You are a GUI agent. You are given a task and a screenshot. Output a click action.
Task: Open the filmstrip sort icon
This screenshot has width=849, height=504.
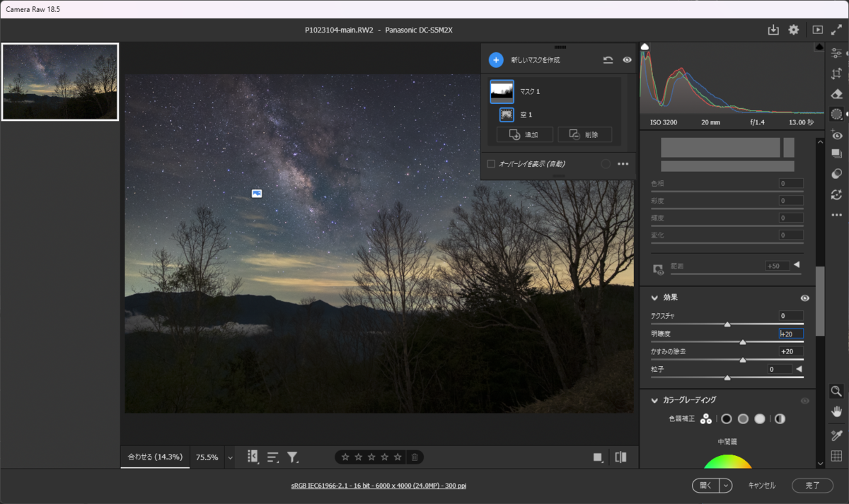[x=273, y=457]
